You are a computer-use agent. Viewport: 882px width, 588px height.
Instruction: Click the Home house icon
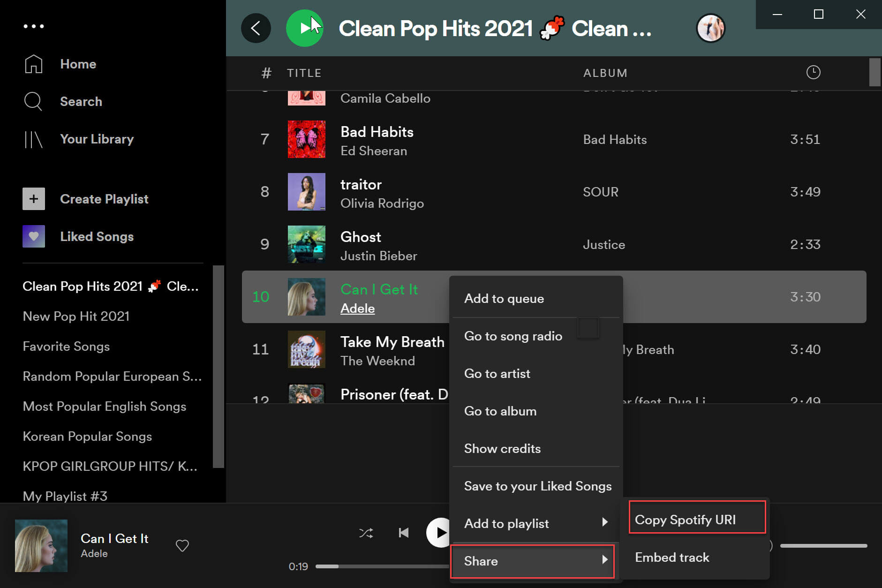tap(34, 64)
